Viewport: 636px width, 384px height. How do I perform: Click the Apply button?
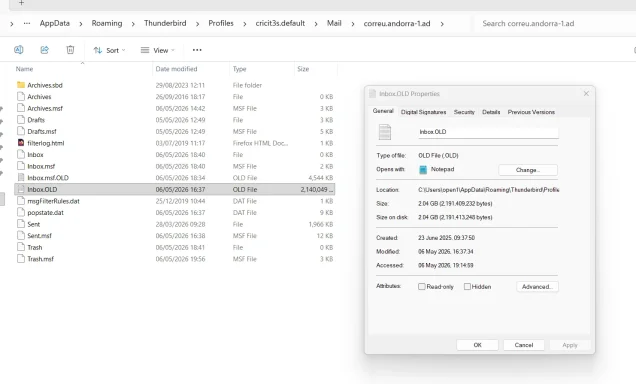point(569,345)
